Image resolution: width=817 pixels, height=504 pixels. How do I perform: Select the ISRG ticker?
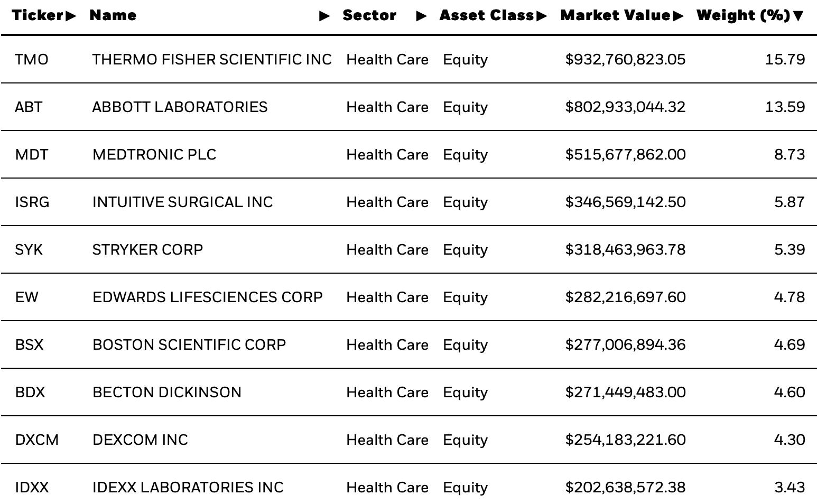pyautogui.click(x=32, y=202)
